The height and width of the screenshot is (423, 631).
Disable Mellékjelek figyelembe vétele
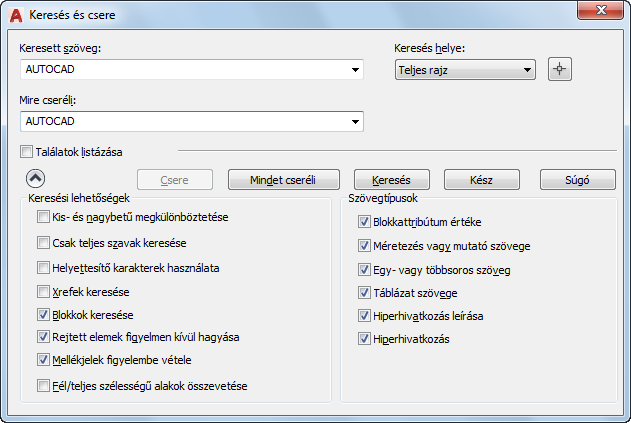pyautogui.click(x=43, y=359)
